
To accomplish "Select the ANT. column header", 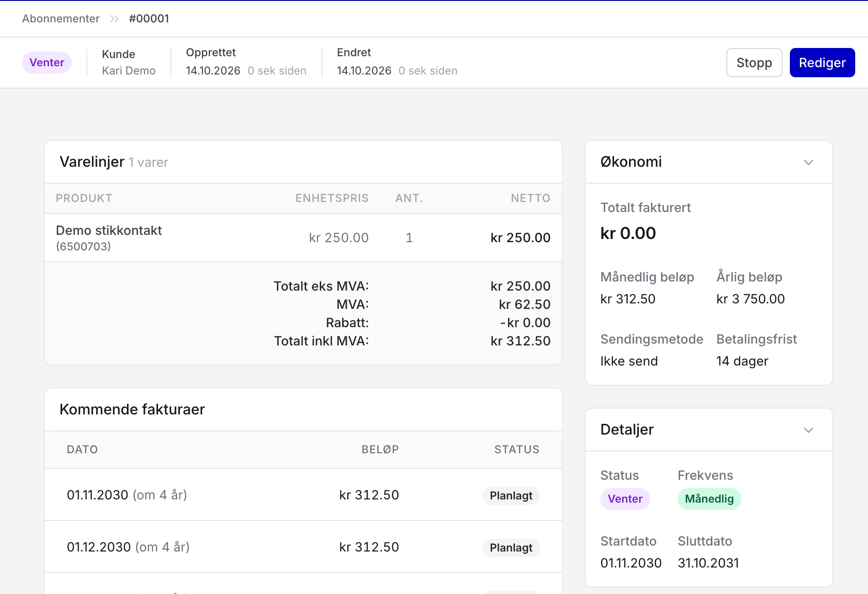I will pos(409,198).
